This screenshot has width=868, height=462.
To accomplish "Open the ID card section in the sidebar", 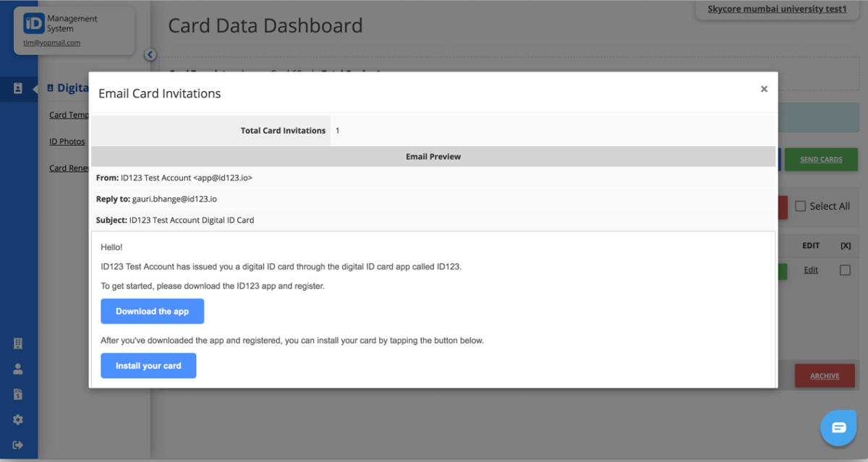I will pyautogui.click(x=18, y=88).
